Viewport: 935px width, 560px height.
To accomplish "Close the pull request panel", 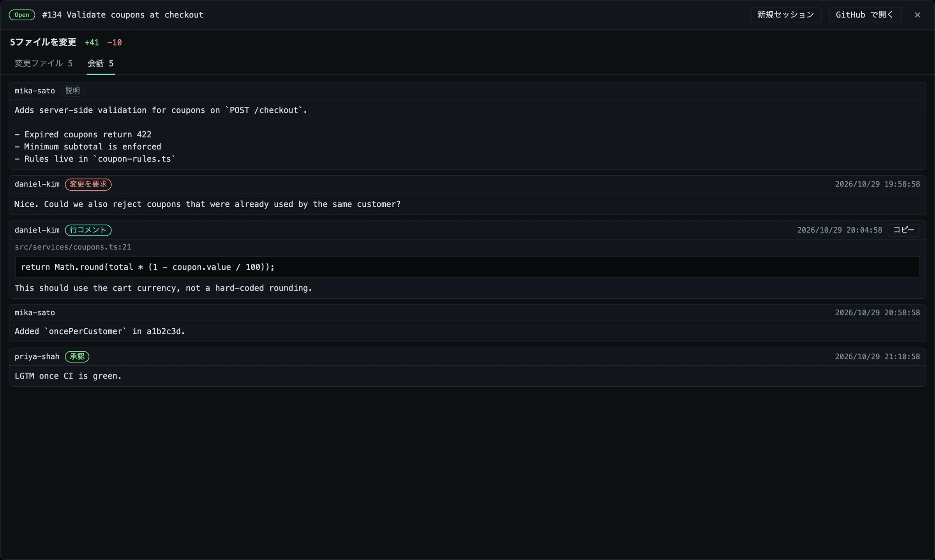I will 917,15.
